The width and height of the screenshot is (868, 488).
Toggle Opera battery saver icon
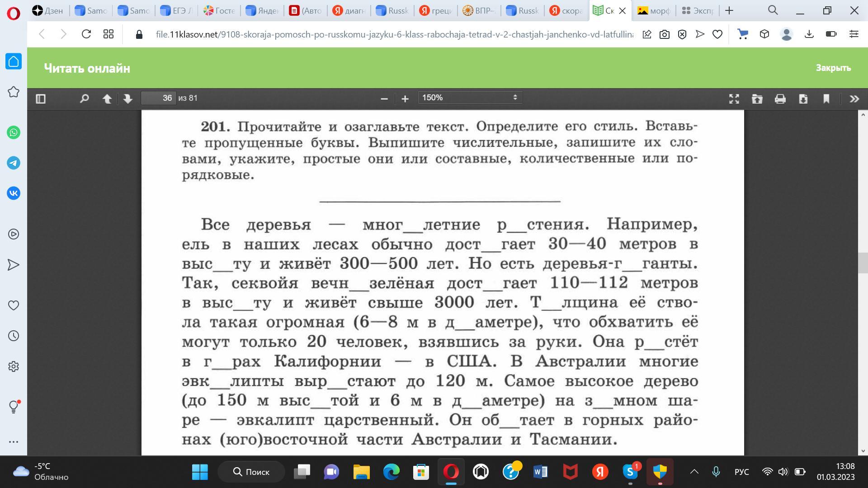pos(831,34)
